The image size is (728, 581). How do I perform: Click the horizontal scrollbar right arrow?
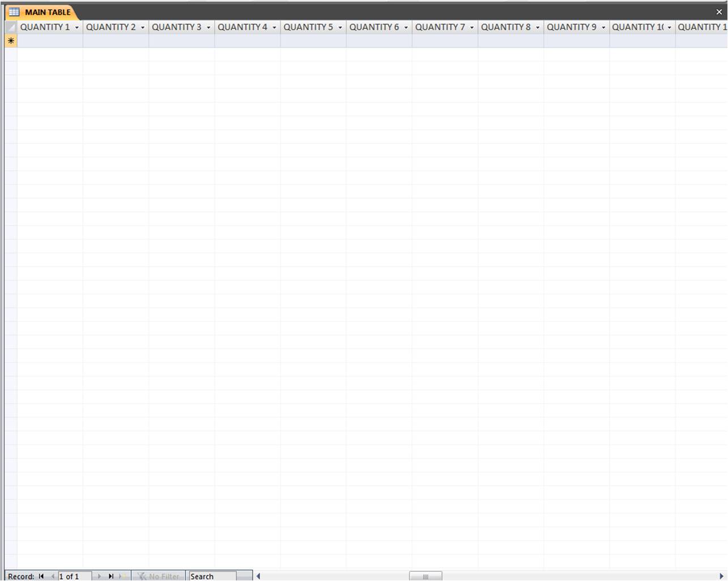pyautogui.click(x=722, y=576)
